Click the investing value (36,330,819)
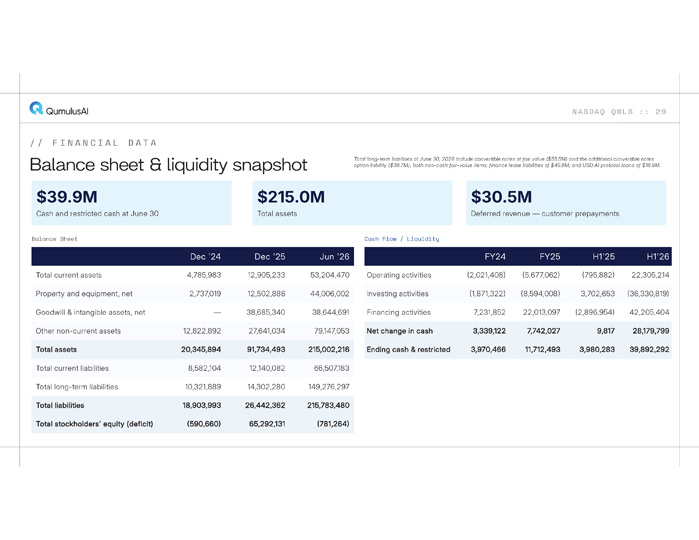 click(x=648, y=294)
